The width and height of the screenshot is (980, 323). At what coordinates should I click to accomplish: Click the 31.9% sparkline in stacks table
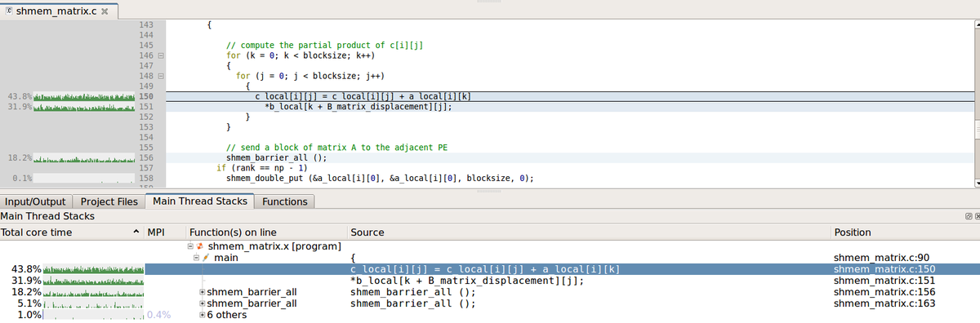coord(94,281)
